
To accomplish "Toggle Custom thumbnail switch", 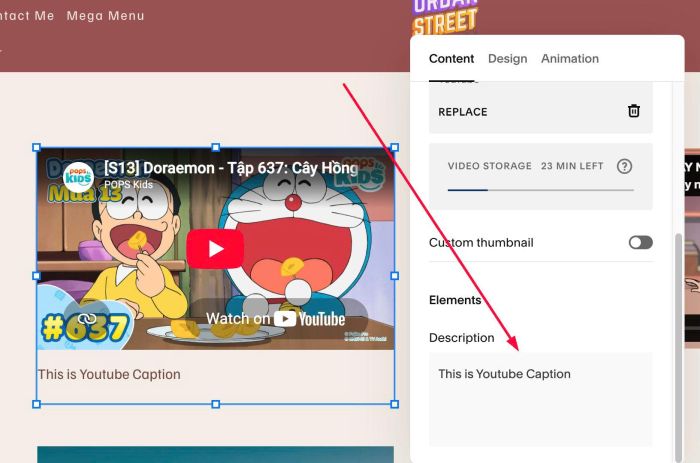I will point(641,242).
